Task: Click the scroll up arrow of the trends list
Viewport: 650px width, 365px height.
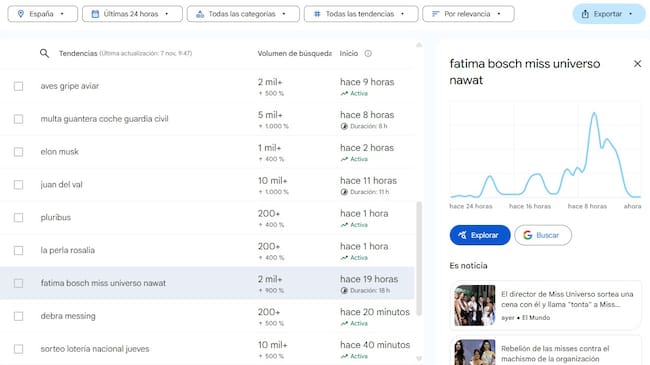Action: pos(419,45)
